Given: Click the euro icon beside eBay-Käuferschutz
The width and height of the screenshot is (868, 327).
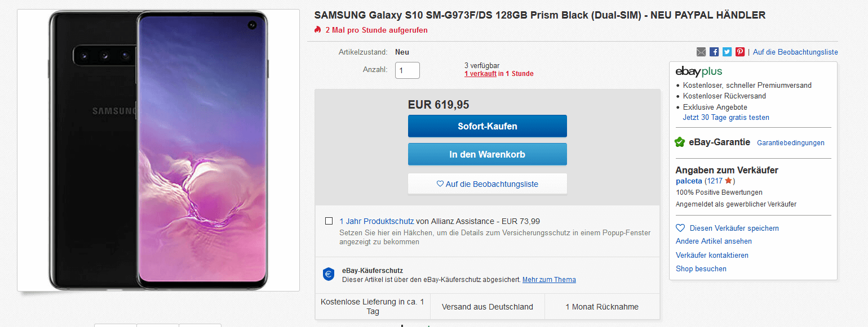Looking at the screenshot, I should coord(329,275).
